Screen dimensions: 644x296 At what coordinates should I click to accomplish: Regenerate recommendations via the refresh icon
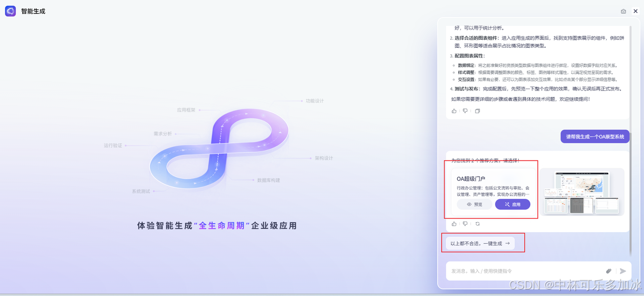477,224
